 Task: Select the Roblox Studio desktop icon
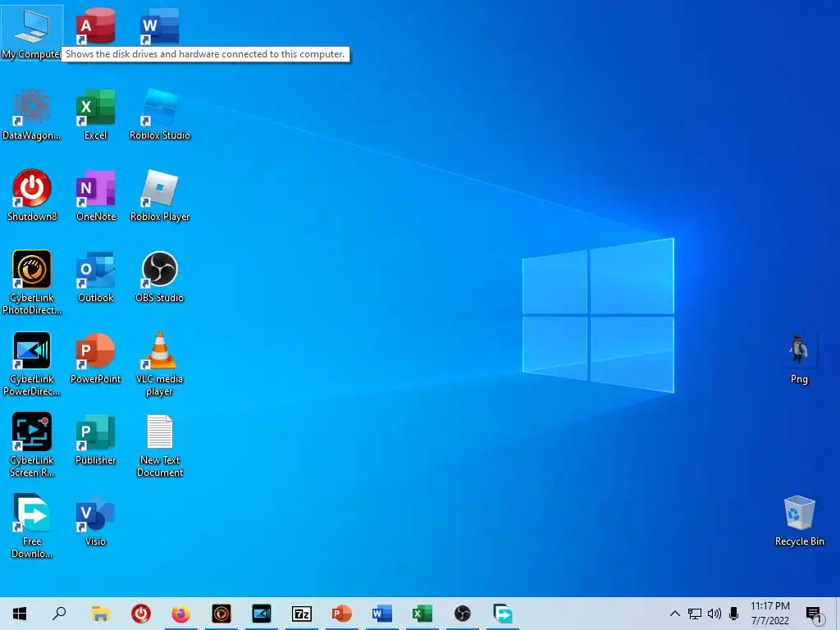(160, 115)
